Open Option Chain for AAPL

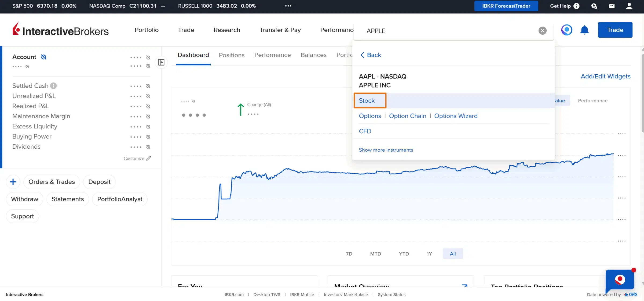408,116
